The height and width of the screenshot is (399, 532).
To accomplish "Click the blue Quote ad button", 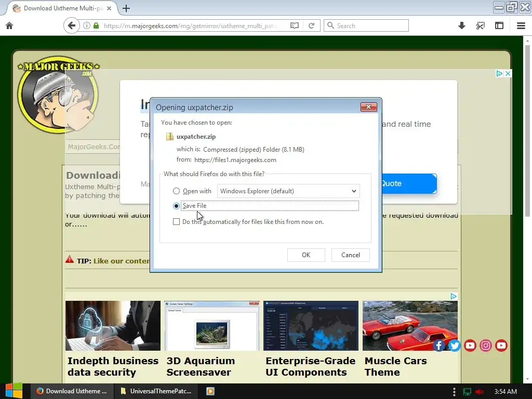I will (x=409, y=183).
